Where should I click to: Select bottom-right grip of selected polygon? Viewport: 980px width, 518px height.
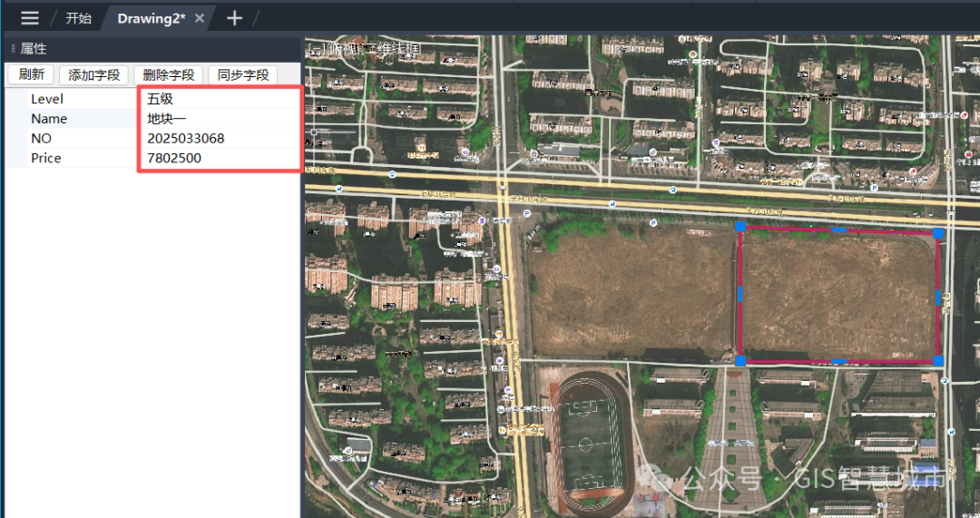coord(938,361)
